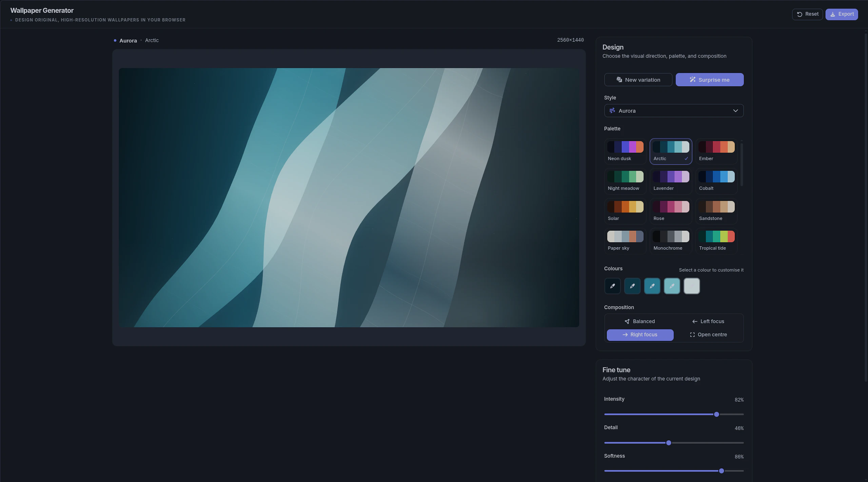Screen dimensions: 868x482
Task: Choose the Ember palette
Action: [716, 151]
